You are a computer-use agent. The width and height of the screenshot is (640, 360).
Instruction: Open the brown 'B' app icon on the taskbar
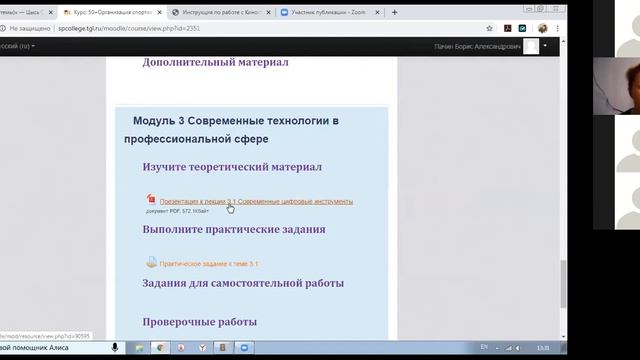[x=223, y=348]
